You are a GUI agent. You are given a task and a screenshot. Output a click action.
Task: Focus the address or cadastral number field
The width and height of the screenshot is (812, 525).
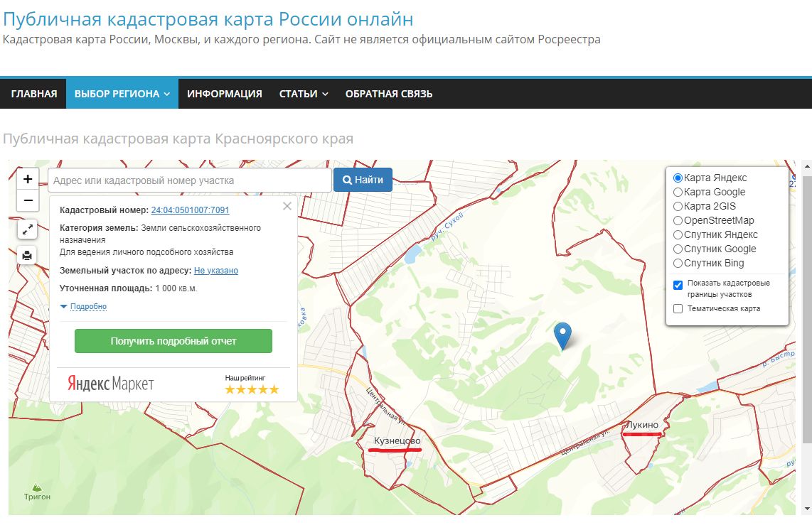click(190, 180)
